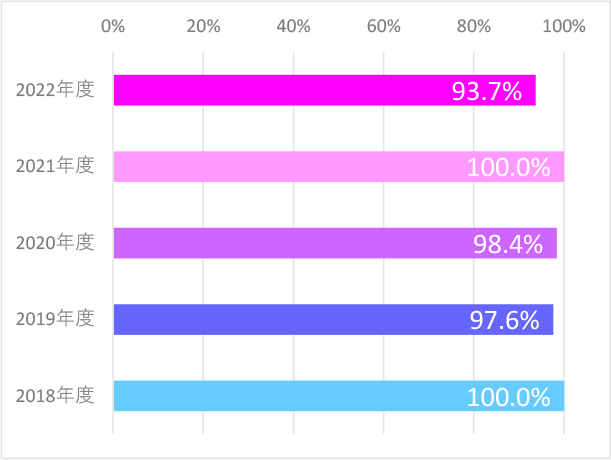Select the blue 2019年度 bar
This screenshot has height=460, width=611.
click(x=334, y=319)
